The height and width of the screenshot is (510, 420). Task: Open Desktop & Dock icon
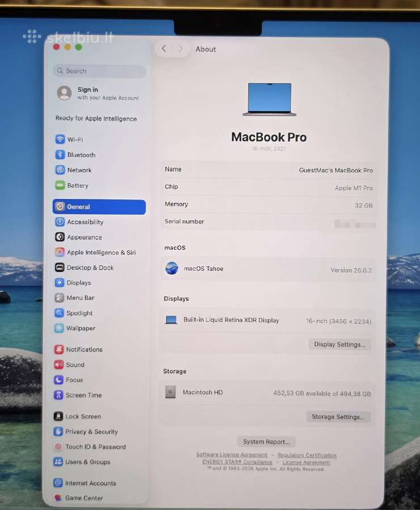pyautogui.click(x=60, y=267)
